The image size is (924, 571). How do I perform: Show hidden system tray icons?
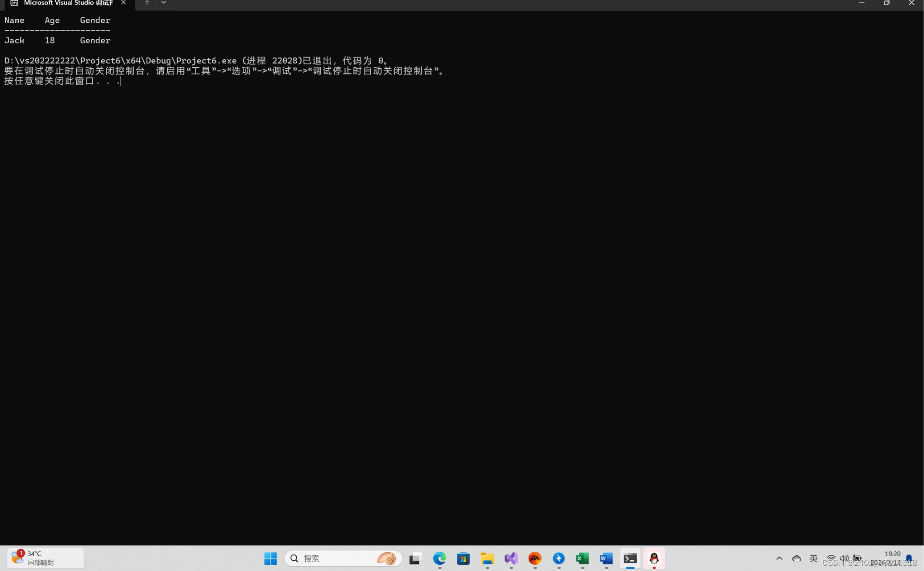779,558
